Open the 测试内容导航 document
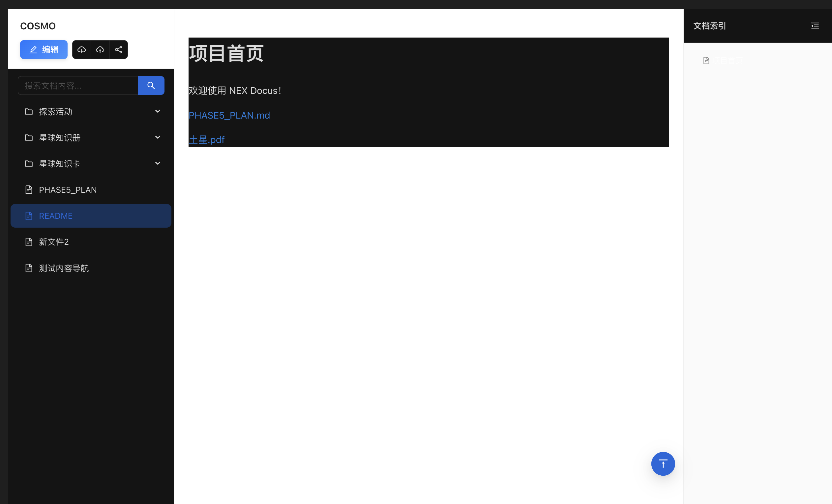Screen dimensions: 832x504 tap(64, 268)
